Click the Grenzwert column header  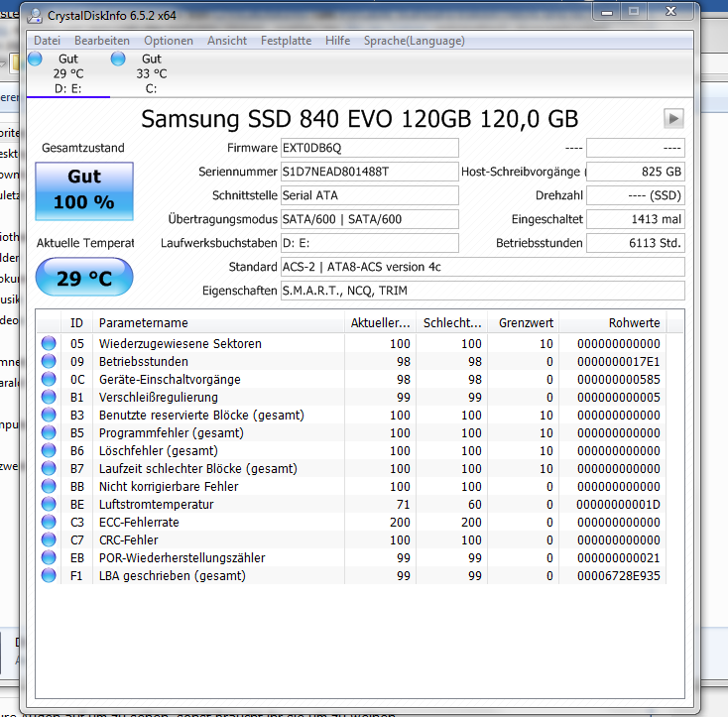pos(524,322)
